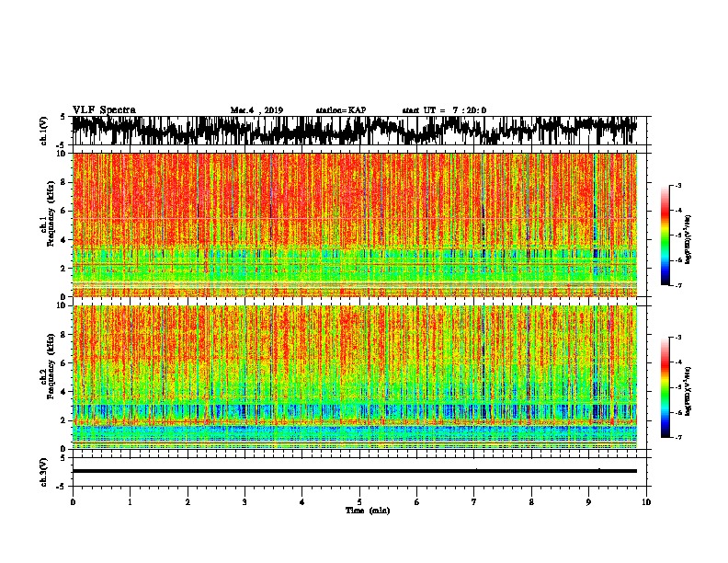Click the "station=KAP" label
Screen dimensions: 728x563
(x=341, y=110)
